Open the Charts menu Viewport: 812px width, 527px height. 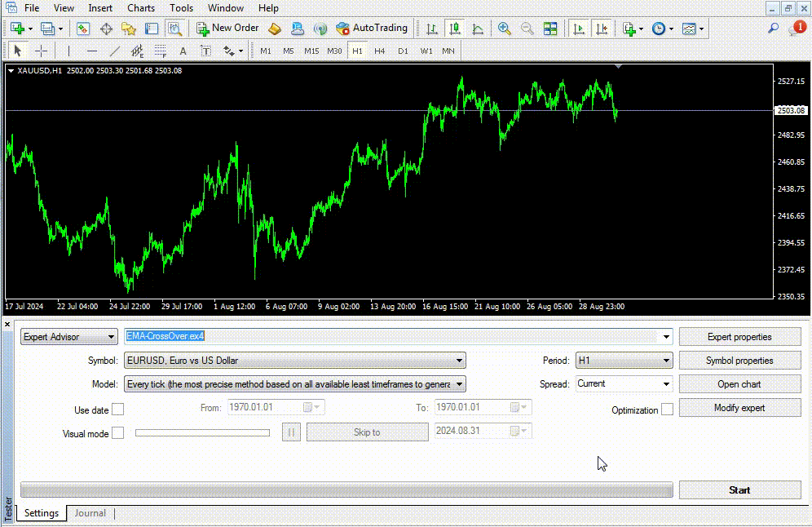tap(141, 8)
